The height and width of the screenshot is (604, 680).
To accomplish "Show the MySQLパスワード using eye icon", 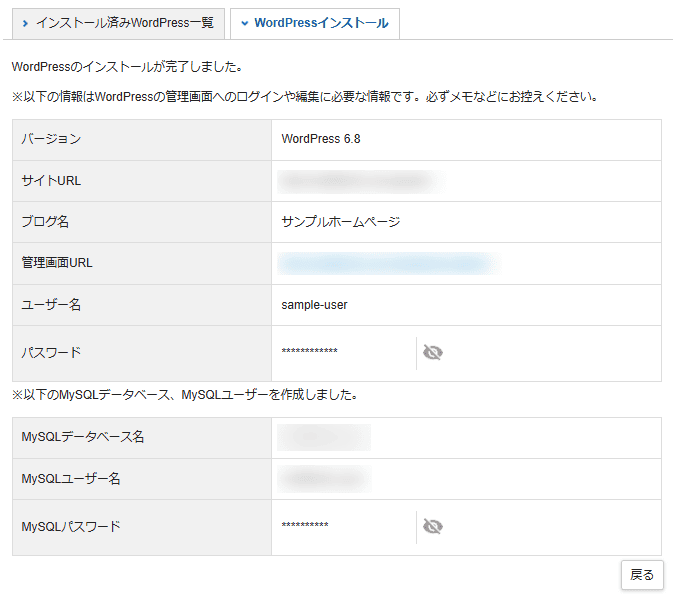I will click(432, 527).
